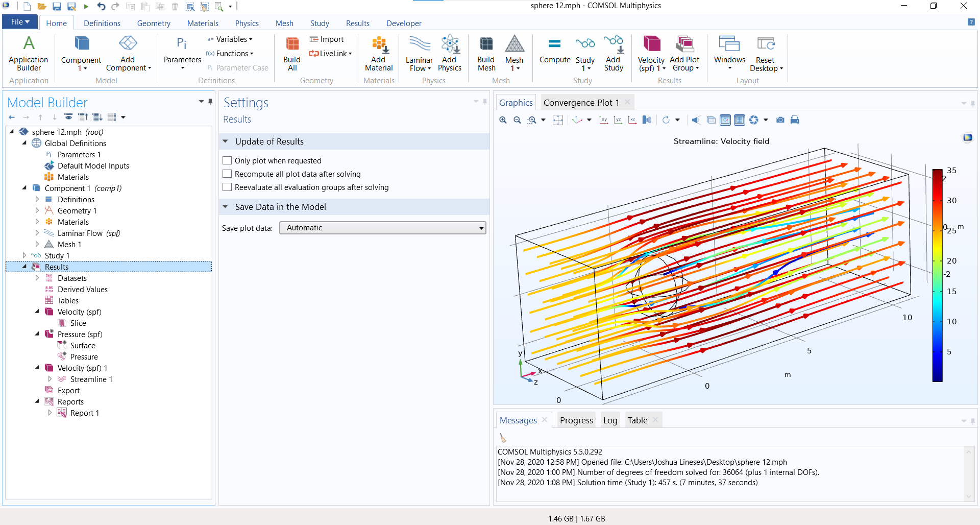This screenshot has height=525, width=980.
Task: Click the image snapshot camera icon
Action: [780, 120]
